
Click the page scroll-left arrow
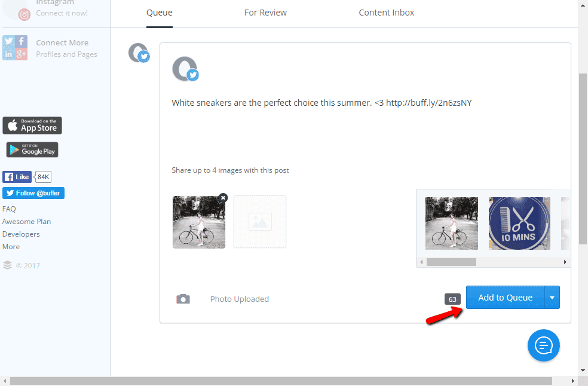tap(5, 381)
